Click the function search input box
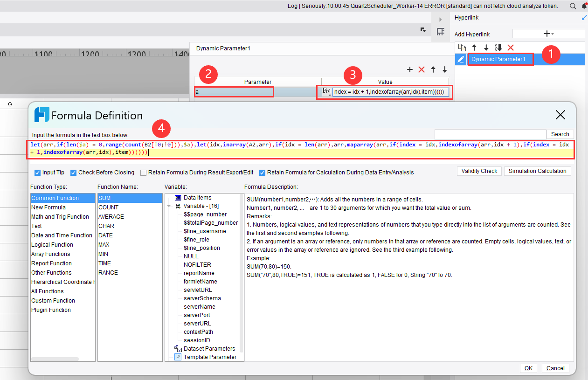Screen dimensions: 588x380 point(490,134)
